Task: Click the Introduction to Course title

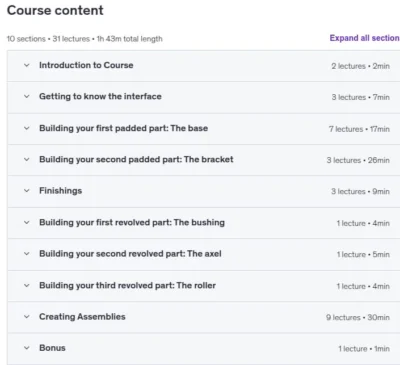Action: click(86, 65)
